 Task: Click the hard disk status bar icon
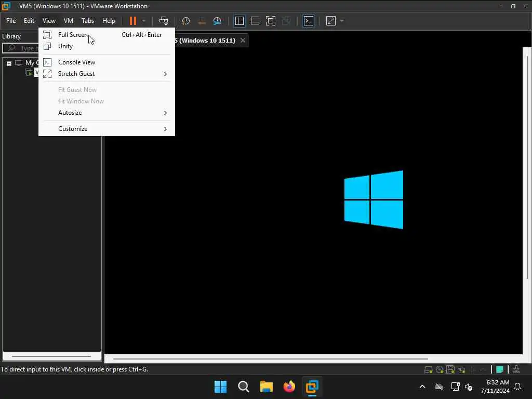[x=428, y=369]
